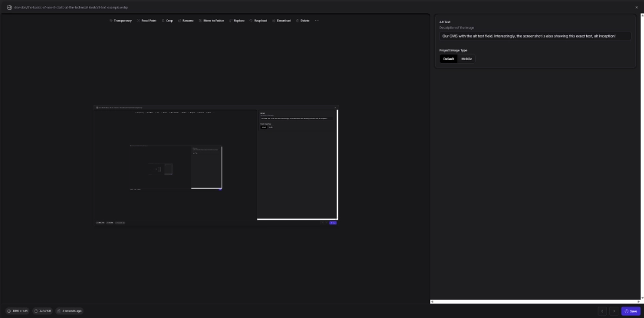Click the image preview thumbnail

tap(216, 165)
